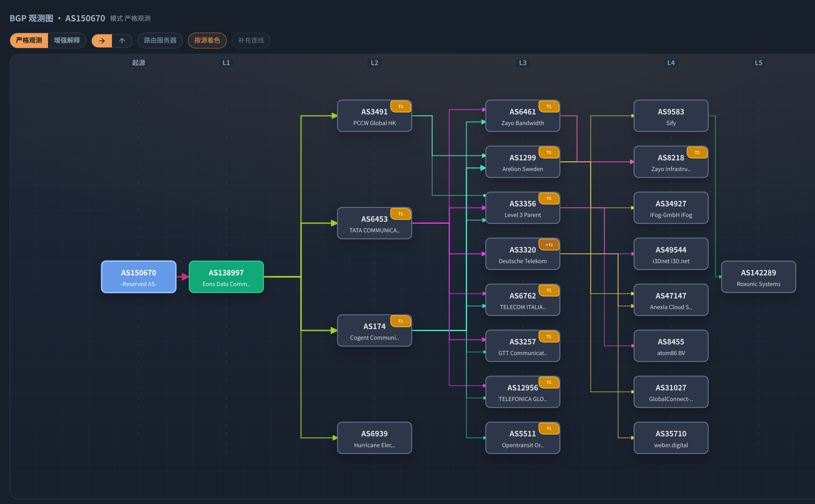Click the T1 badge on AS1299
The width and height of the screenshot is (815, 504).
click(549, 152)
